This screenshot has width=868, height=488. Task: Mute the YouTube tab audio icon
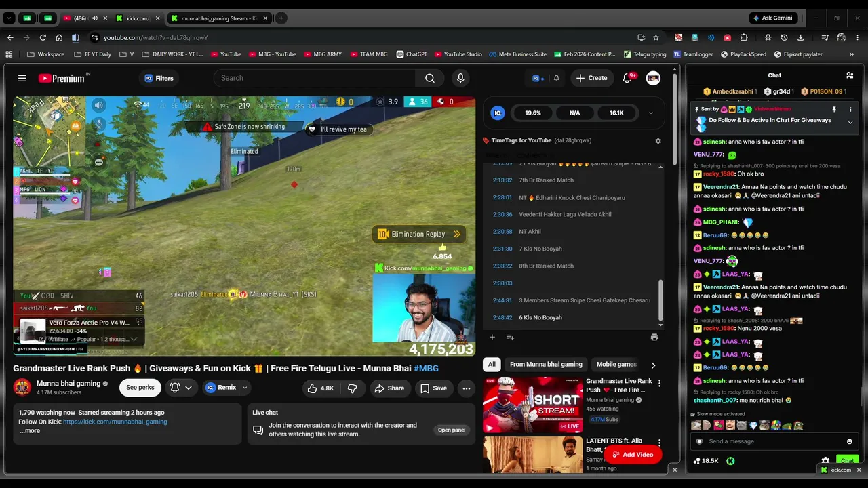tap(94, 18)
